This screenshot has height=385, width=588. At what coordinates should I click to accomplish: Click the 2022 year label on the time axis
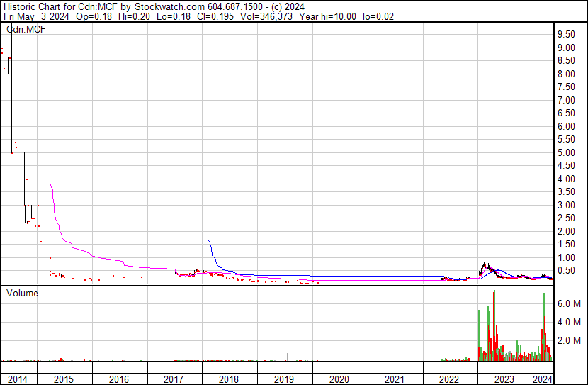click(449, 379)
